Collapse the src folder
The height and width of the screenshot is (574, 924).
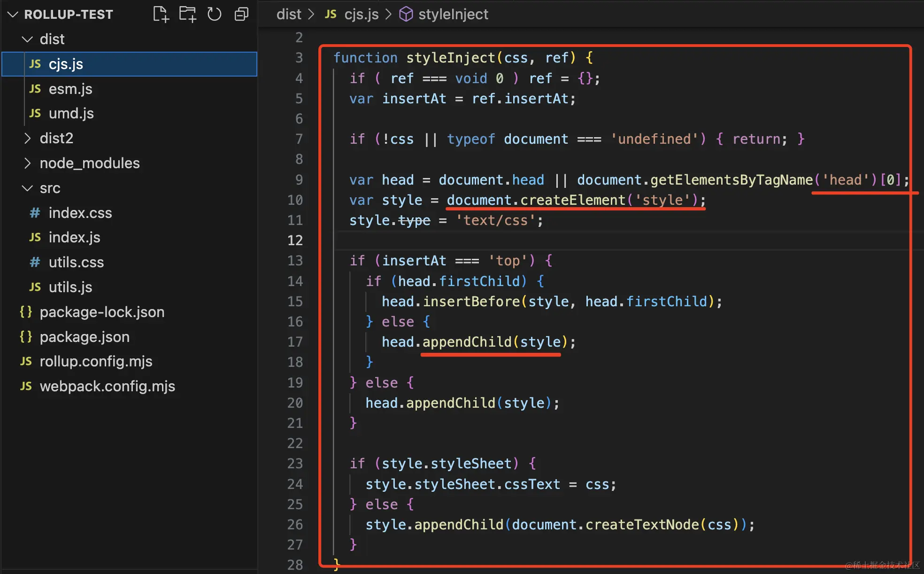coord(28,188)
